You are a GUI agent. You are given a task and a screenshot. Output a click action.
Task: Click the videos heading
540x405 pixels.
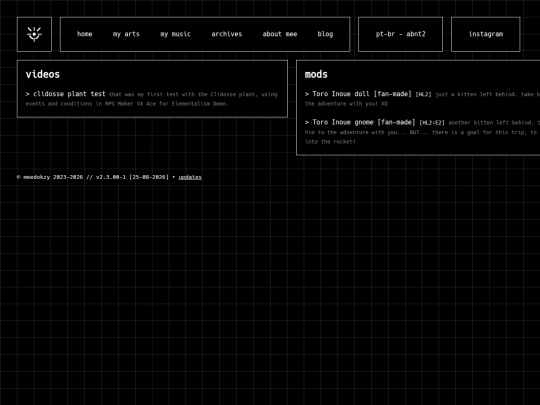(x=43, y=74)
